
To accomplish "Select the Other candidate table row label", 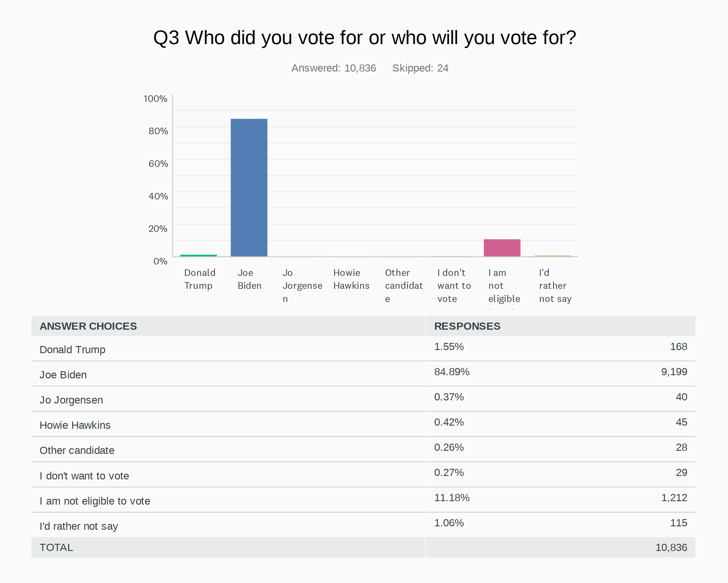I will coord(77,450).
